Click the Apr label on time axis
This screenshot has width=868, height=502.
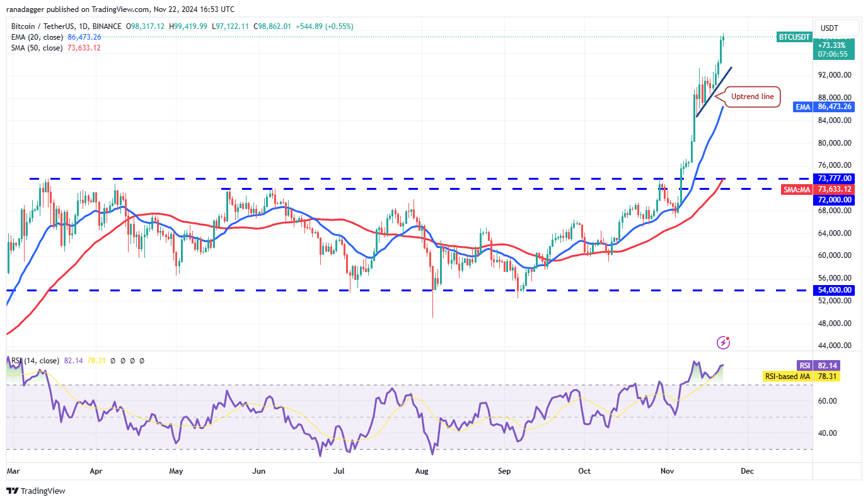(96, 470)
